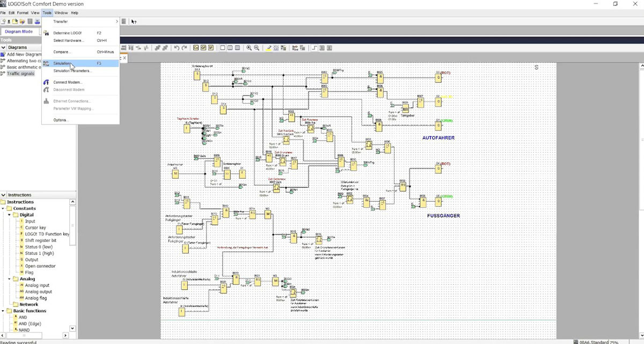Select Determine LOGO! menu entry
The image size is (644, 344).
click(80, 33)
